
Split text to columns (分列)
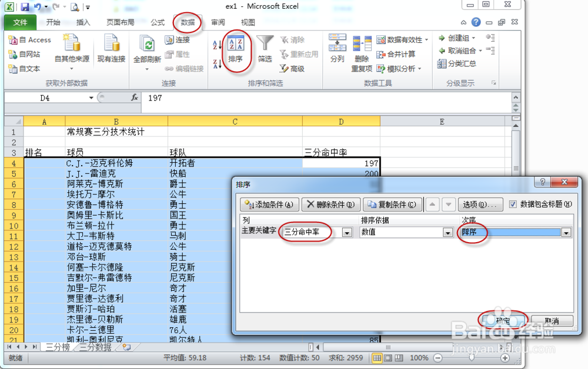tap(337, 48)
